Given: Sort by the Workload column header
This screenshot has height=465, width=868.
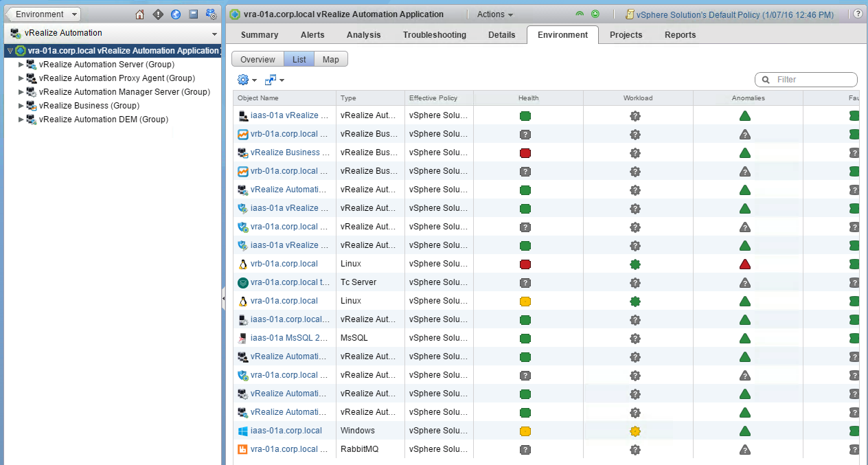Looking at the screenshot, I should pos(638,98).
